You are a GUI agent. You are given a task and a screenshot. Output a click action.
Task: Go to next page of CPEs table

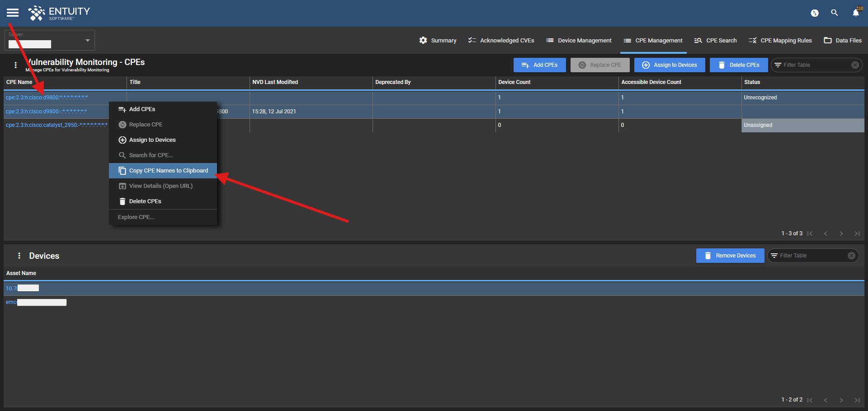pos(841,234)
